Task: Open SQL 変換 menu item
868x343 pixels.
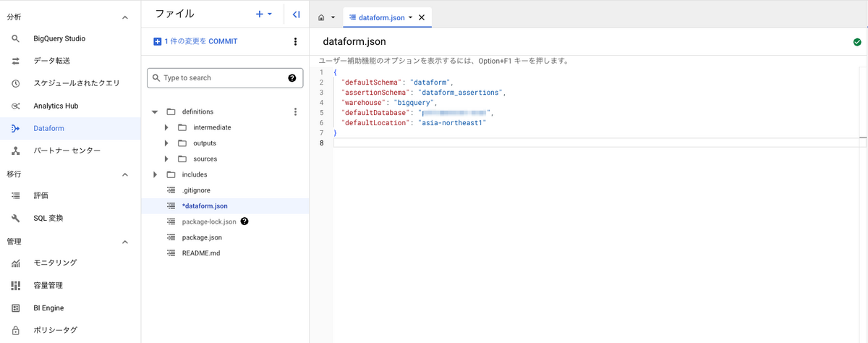Action: click(70, 218)
